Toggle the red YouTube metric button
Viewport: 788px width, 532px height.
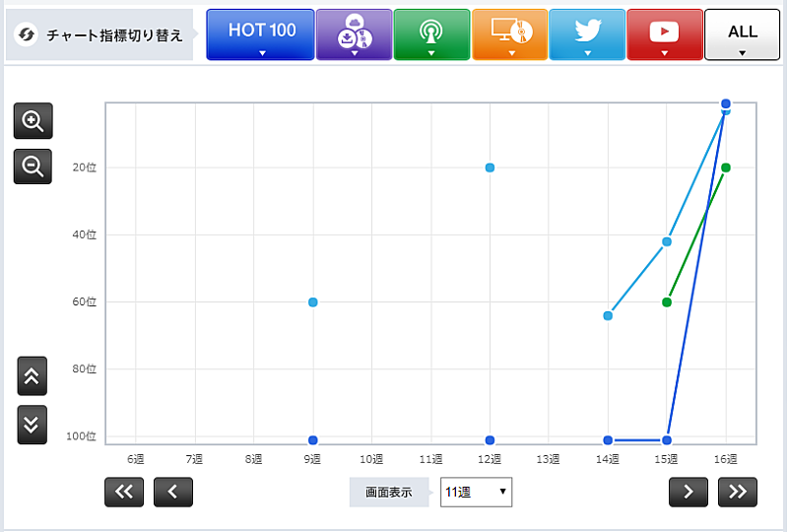665,35
